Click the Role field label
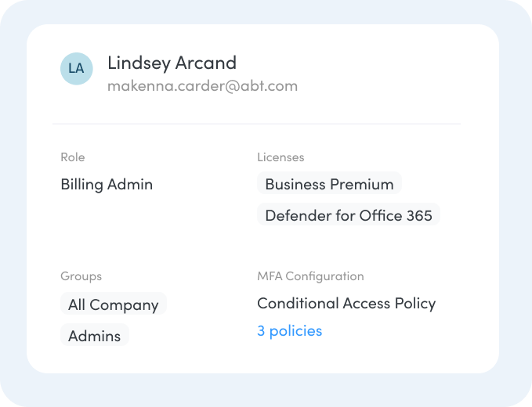Image resolution: width=532 pixels, height=407 pixels. pos(72,157)
